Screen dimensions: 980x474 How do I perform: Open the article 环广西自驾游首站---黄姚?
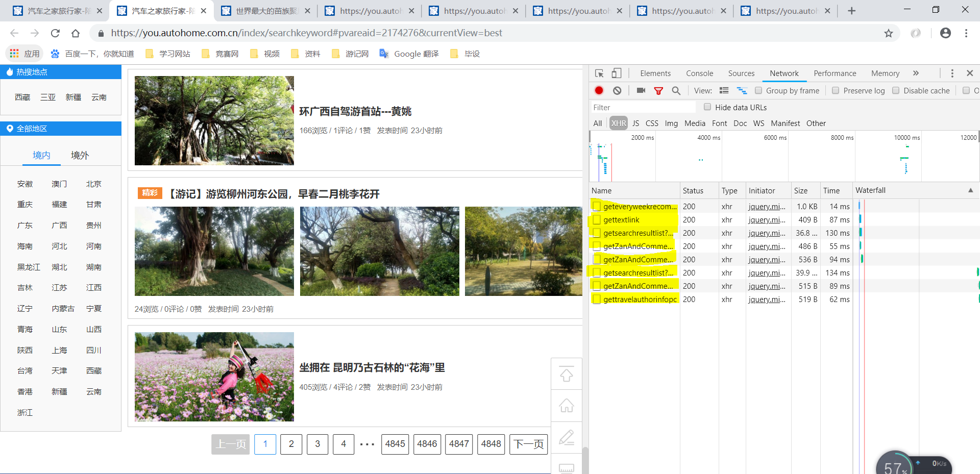[x=355, y=111]
